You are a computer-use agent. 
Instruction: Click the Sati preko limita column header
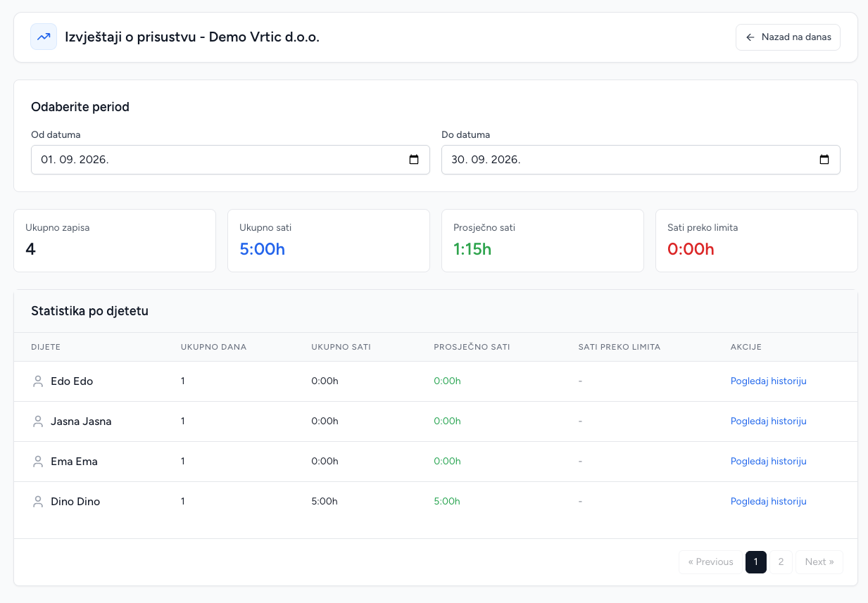619,347
